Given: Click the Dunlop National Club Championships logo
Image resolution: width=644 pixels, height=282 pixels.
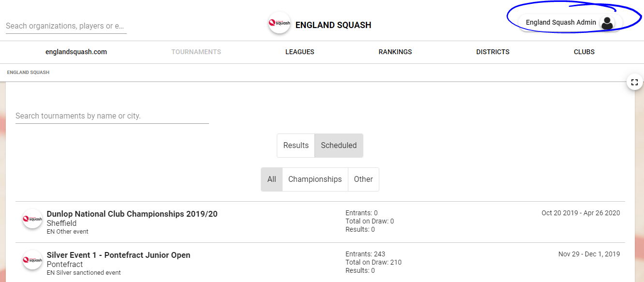Looking at the screenshot, I should click(33, 219).
